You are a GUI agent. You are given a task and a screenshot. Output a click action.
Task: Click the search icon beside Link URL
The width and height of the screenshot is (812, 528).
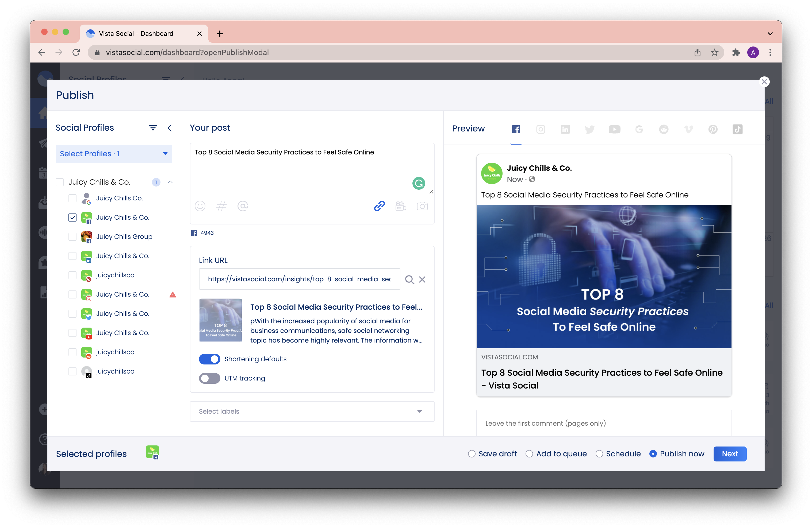point(409,279)
